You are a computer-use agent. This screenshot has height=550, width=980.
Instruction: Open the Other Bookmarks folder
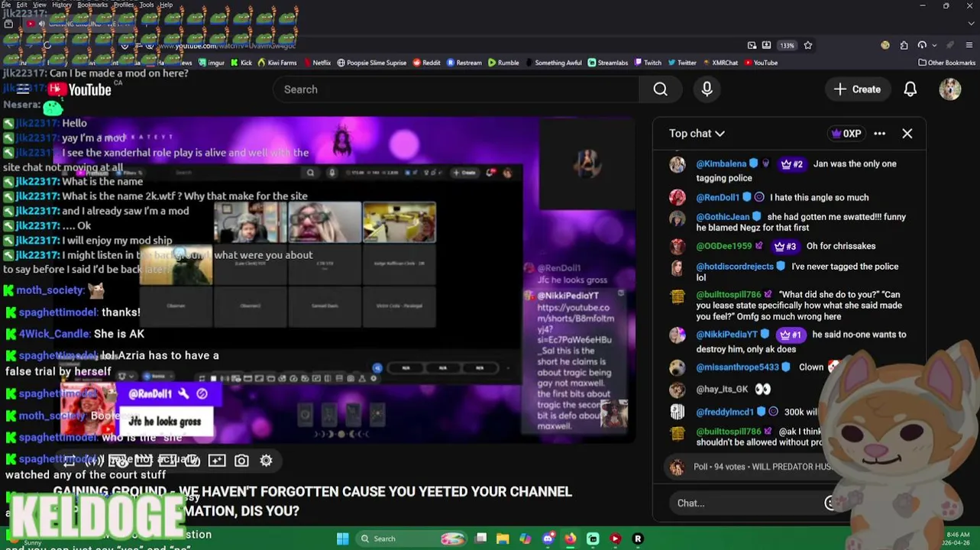pos(947,63)
